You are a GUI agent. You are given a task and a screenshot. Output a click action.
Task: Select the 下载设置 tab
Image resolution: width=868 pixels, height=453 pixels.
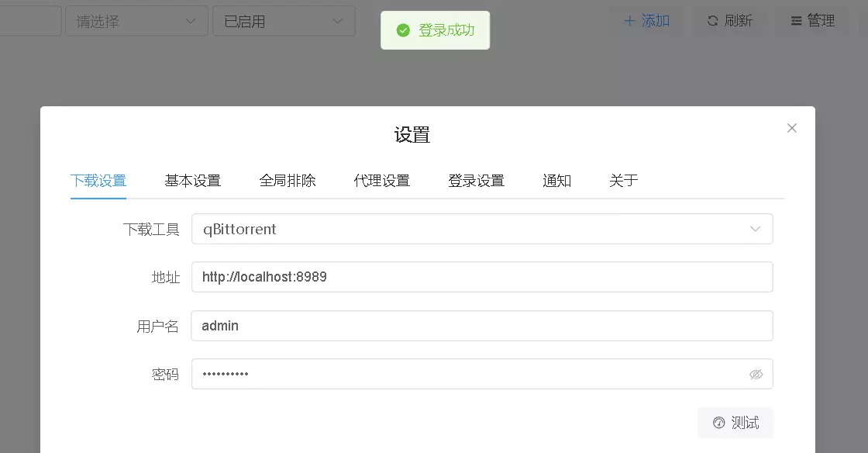click(x=98, y=181)
